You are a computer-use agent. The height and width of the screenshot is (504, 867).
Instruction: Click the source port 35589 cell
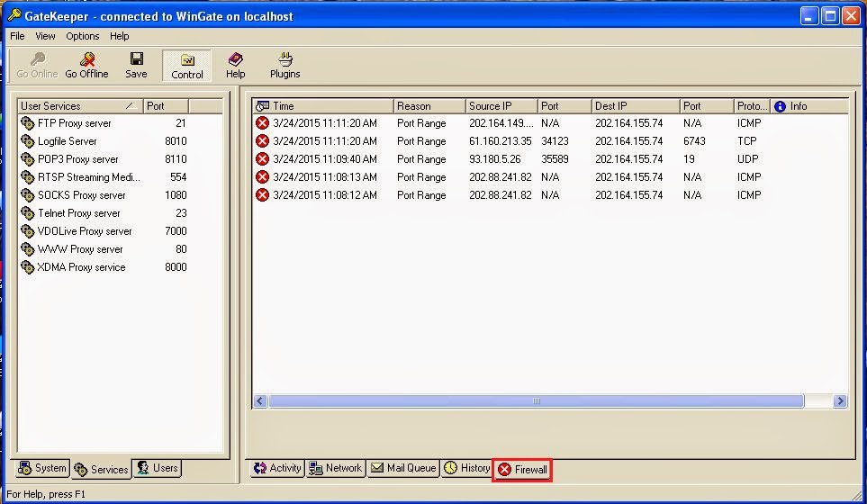[x=555, y=159]
